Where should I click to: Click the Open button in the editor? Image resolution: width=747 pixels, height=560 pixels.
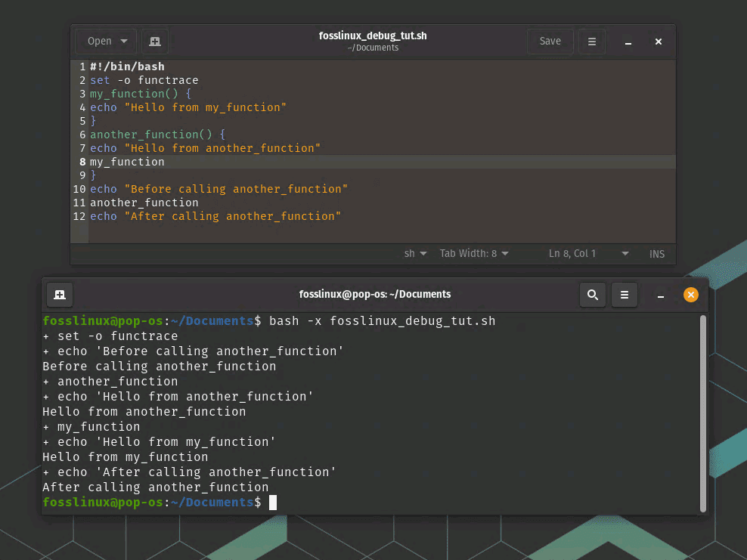coord(99,42)
